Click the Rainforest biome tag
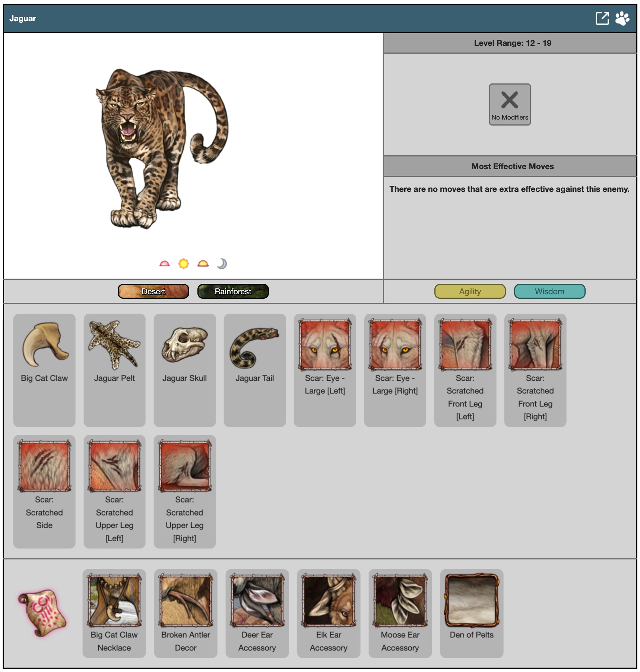Viewport: 640px width, 672px height. pyautogui.click(x=233, y=291)
